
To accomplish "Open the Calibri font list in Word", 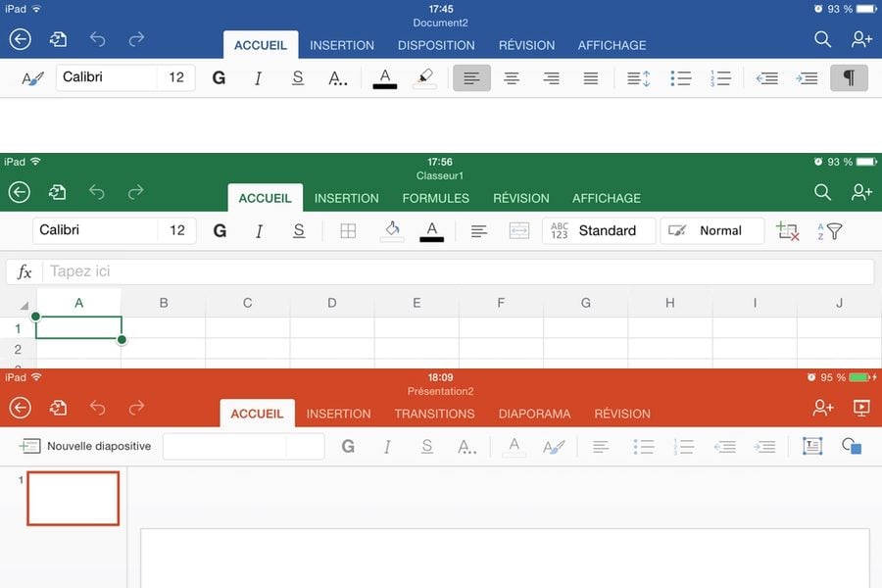I will [106, 77].
